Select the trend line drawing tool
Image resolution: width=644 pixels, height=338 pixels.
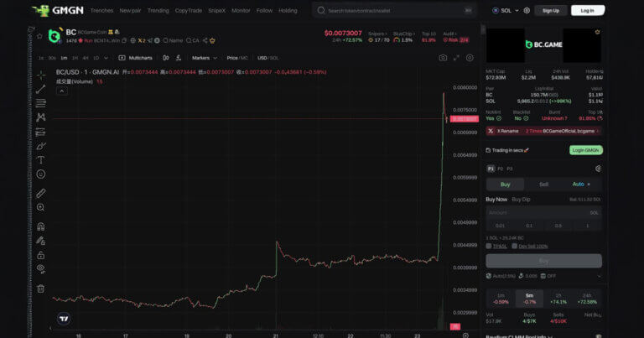(40, 89)
